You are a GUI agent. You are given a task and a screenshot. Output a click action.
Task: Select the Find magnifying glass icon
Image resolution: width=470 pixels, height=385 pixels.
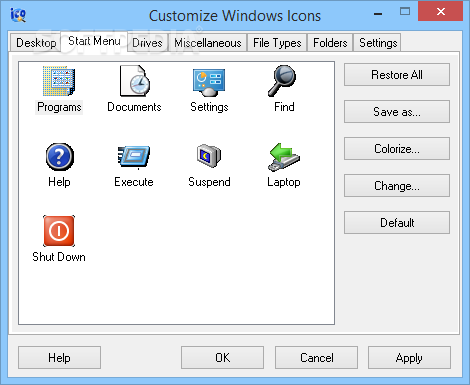(x=282, y=81)
